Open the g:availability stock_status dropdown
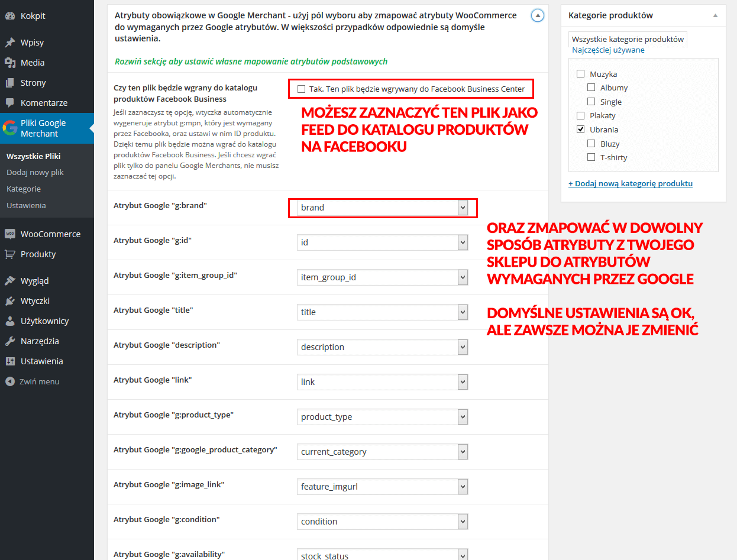 click(x=383, y=554)
